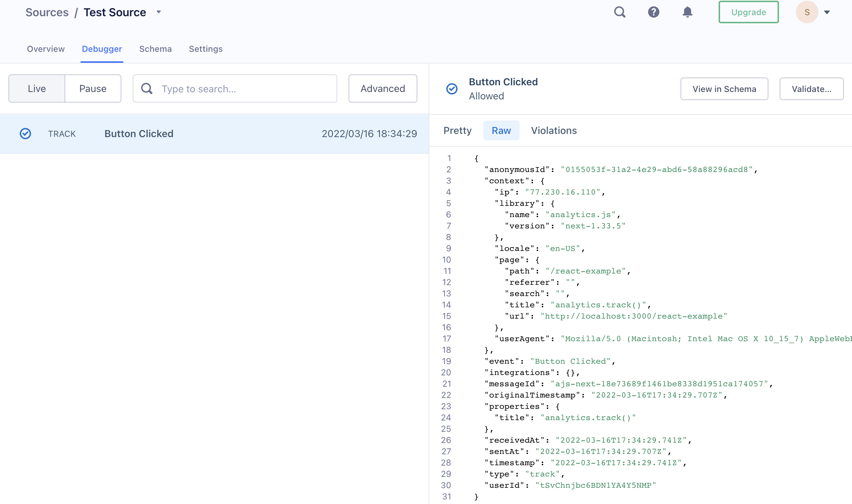Switch debugger to Live mode
Viewport: 852px width, 504px height.
(x=37, y=88)
